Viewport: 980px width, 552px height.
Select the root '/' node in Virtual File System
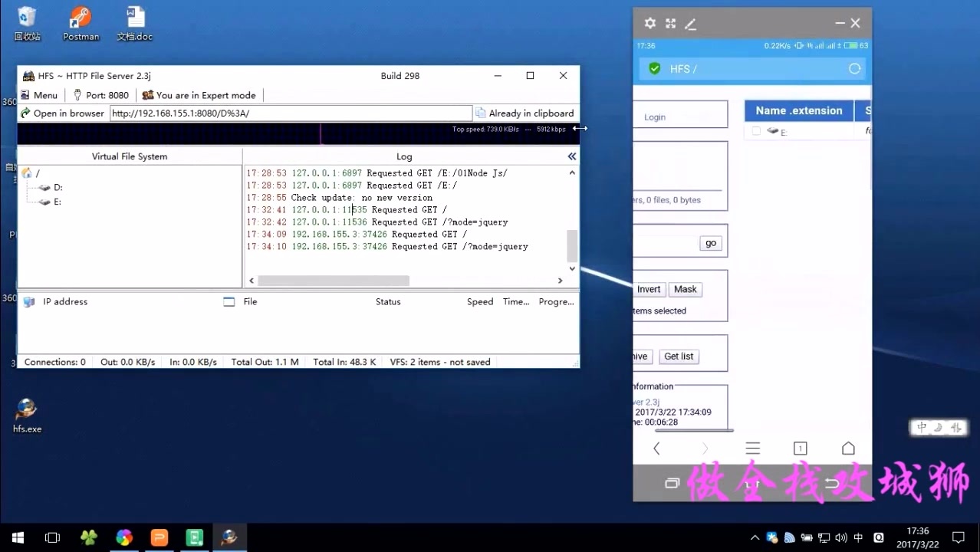click(x=31, y=174)
